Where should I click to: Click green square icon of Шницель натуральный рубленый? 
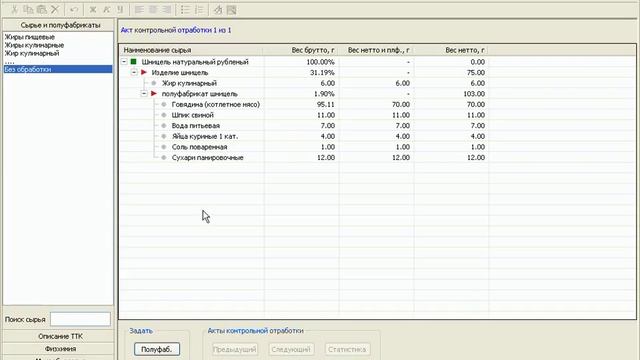pos(133,62)
